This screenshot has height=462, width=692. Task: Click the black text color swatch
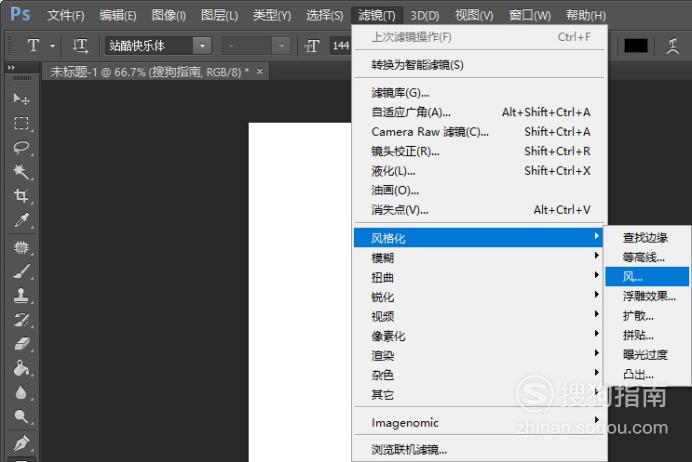[636, 45]
